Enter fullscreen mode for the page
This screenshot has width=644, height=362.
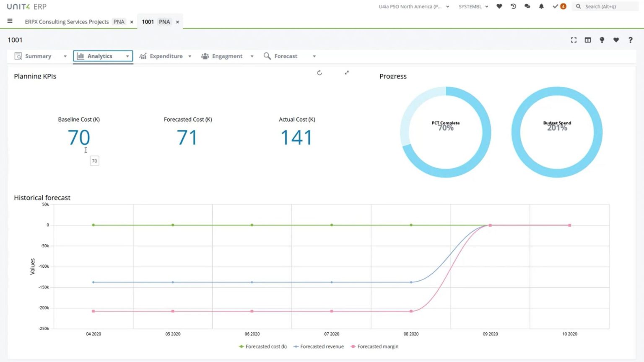click(574, 40)
